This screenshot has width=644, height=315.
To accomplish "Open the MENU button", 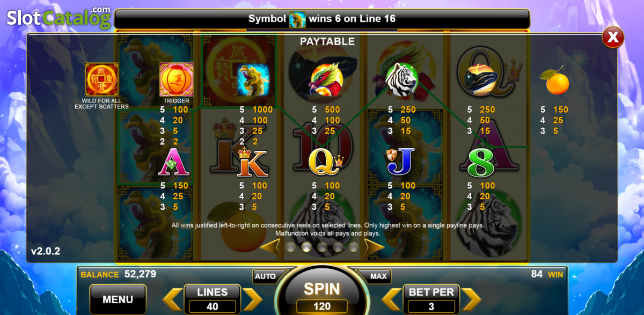I will click(118, 299).
